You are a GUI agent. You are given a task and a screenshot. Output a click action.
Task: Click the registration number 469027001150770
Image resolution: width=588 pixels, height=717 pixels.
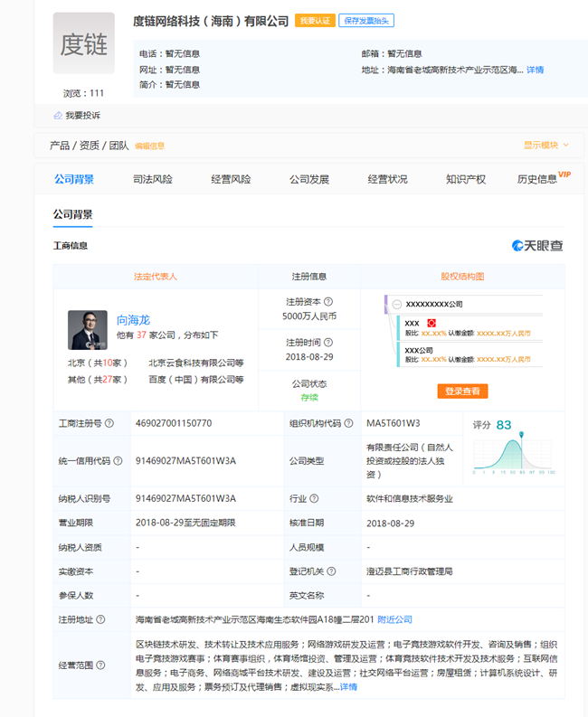pos(174,423)
